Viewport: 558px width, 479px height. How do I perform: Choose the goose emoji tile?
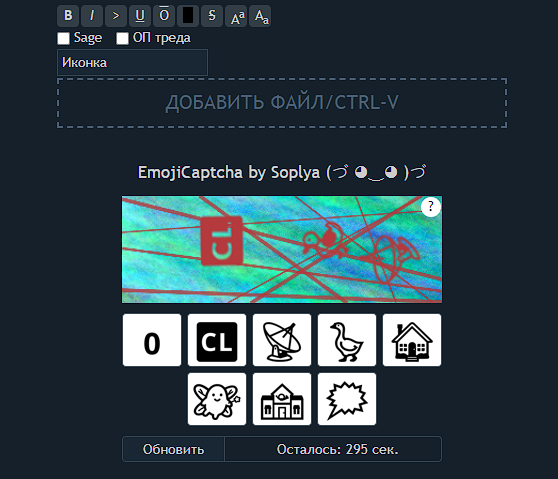pyautogui.click(x=347, y=340)
